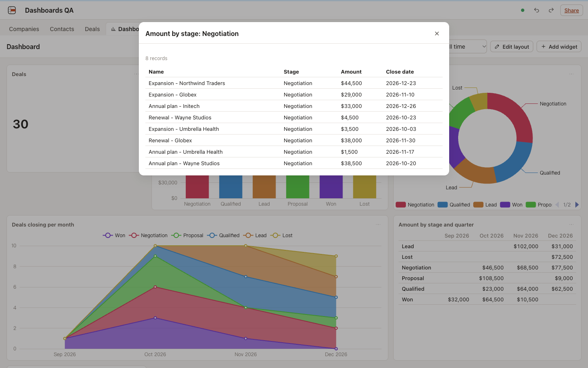Click the Name column header in dialog
Image resolution: width=588 pixels, height=368 pixels.
(x=156, y=72)
